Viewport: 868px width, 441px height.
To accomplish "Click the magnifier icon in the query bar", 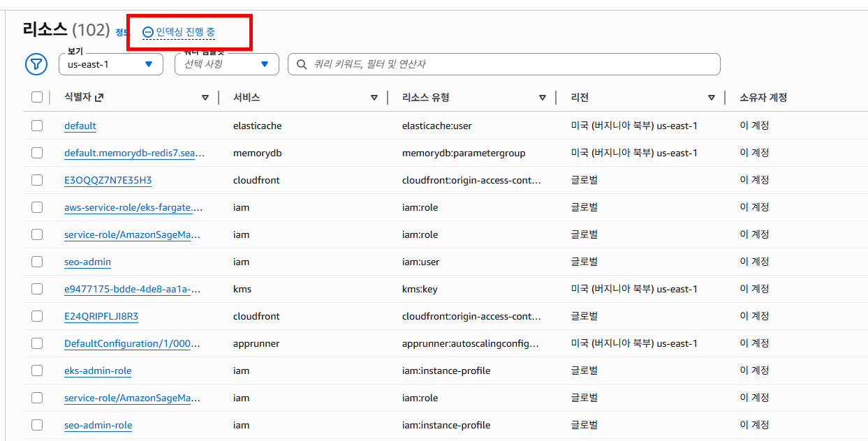I will [x=300, y=63].
